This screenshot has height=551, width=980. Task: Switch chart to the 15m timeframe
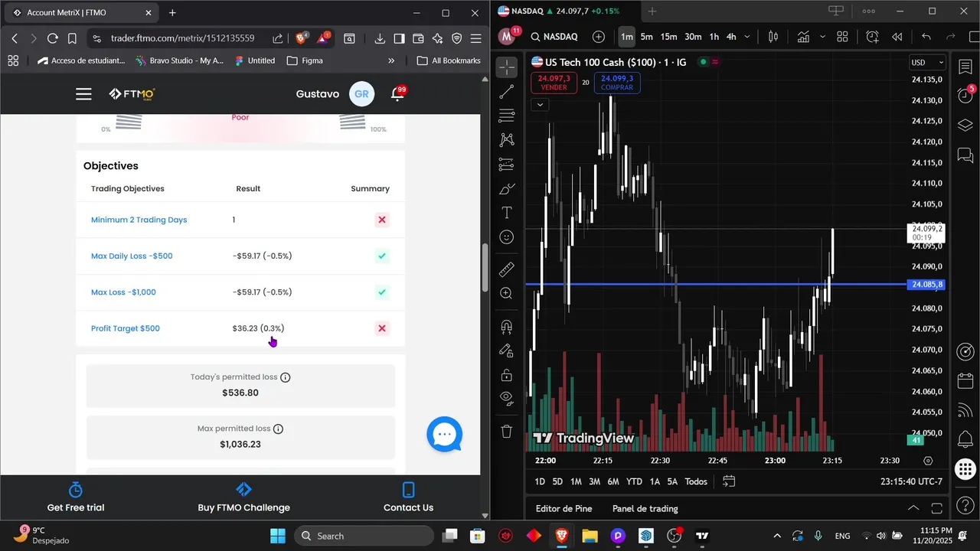[669, 37]
